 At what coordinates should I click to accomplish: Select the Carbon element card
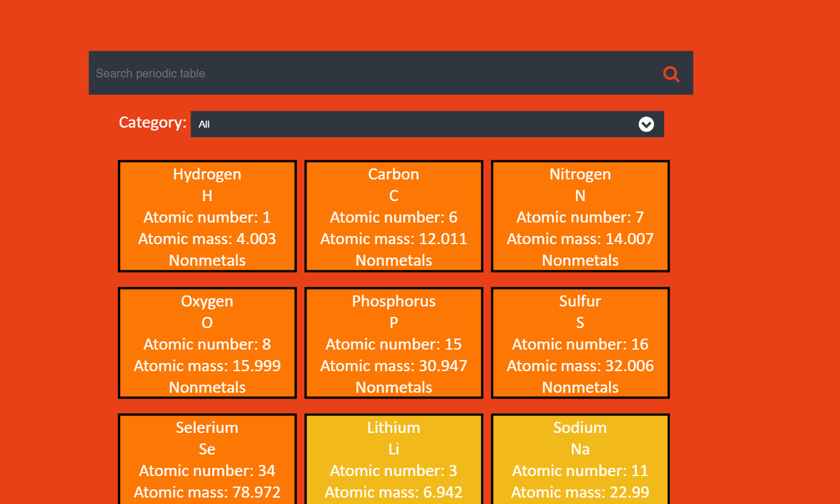pyautogui.click(x=393, y=216)
